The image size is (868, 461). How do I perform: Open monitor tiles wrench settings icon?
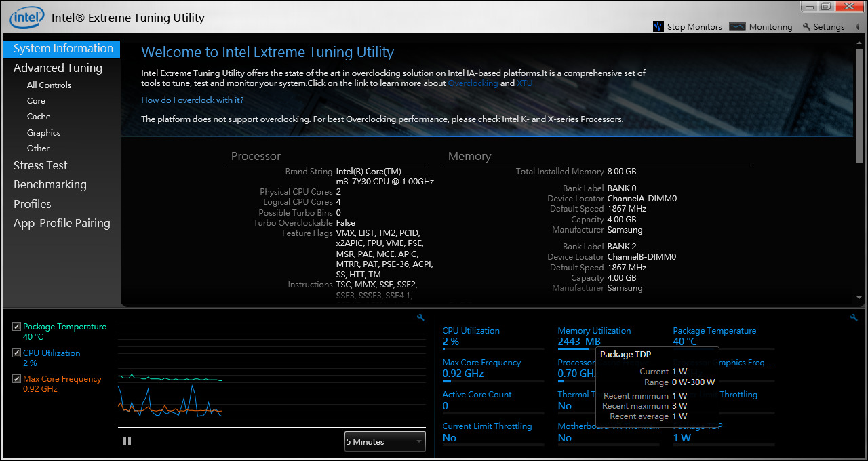[x=854, y=317]
